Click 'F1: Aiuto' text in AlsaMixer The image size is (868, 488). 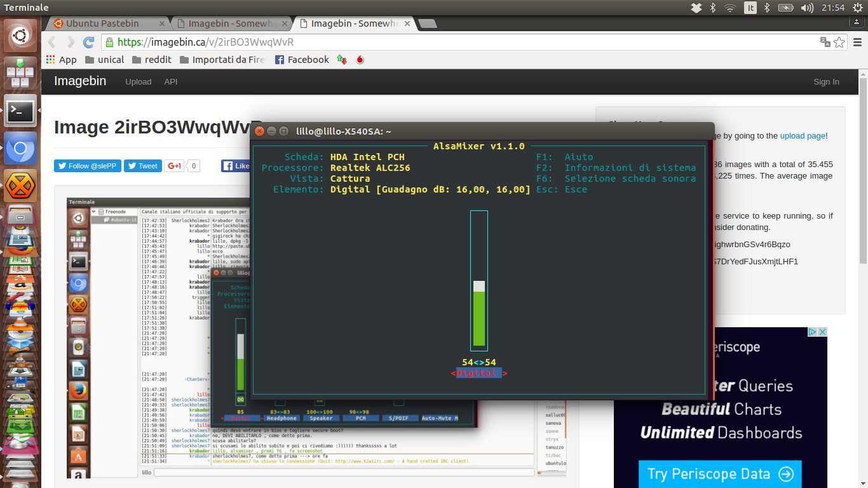pyautogui.click(x=564, y=157)
